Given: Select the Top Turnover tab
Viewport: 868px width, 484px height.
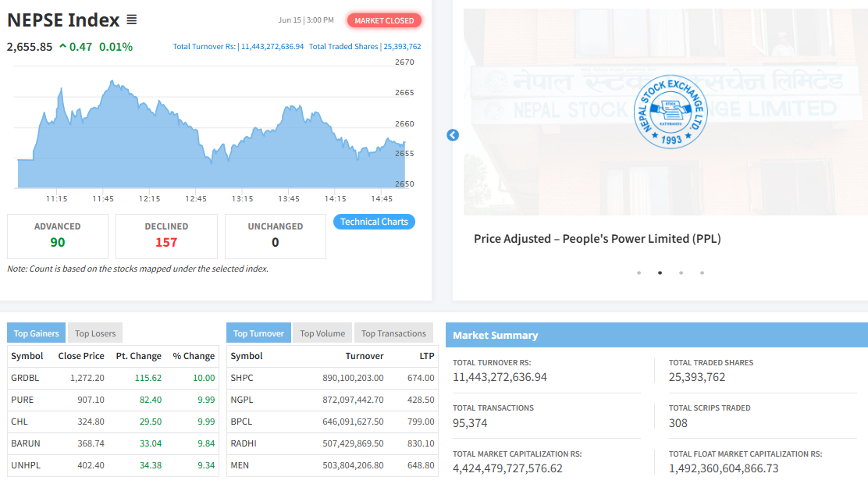Looking at the screenshot, I should (x=258, y=333).
